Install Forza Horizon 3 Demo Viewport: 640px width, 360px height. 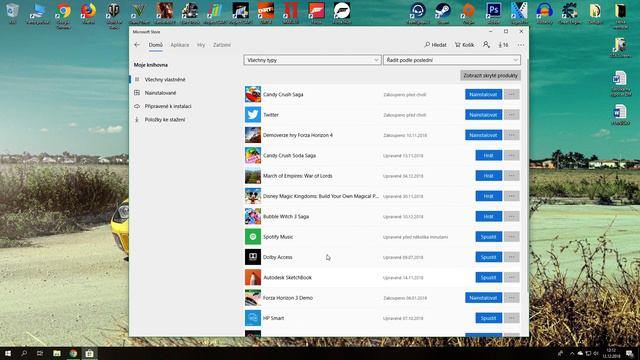click(x=483, y=298)
